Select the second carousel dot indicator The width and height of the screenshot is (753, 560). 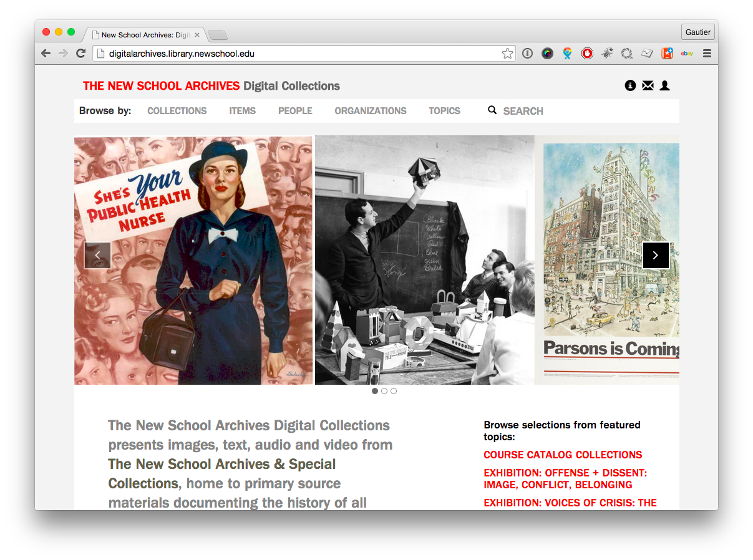[384, 391]
